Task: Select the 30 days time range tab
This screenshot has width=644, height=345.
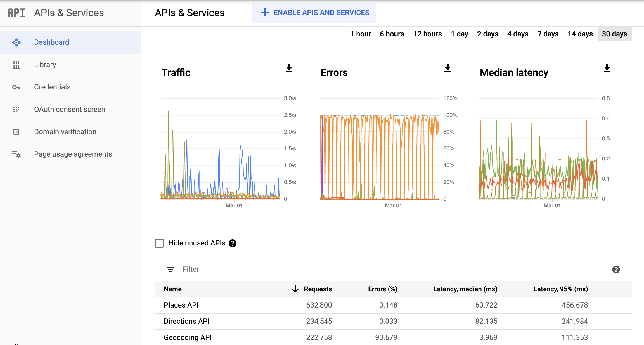Action: pos(614,34)
